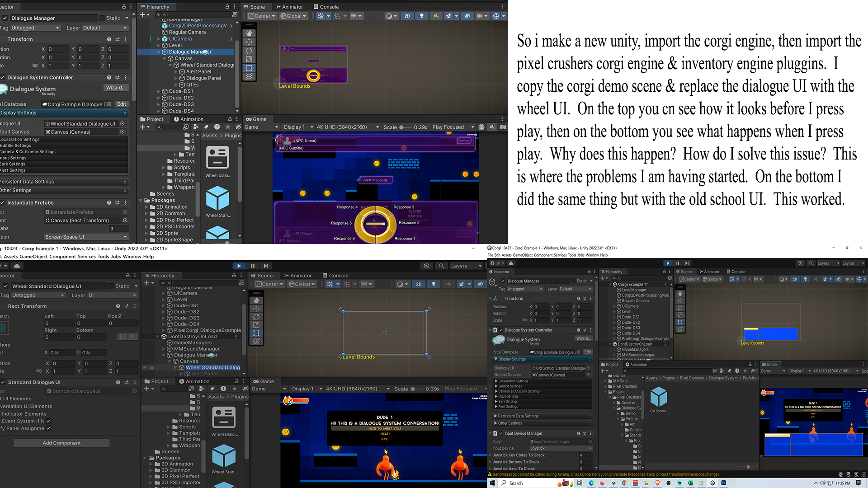Switch to Animator tab in bottom-left editor
This screenshot has width=868, height=488.
coord(297,276)
